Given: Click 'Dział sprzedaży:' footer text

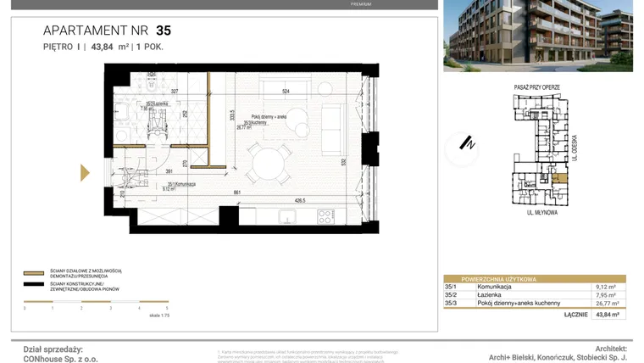Looking at the screenshot, I should [x=53, y=349].
